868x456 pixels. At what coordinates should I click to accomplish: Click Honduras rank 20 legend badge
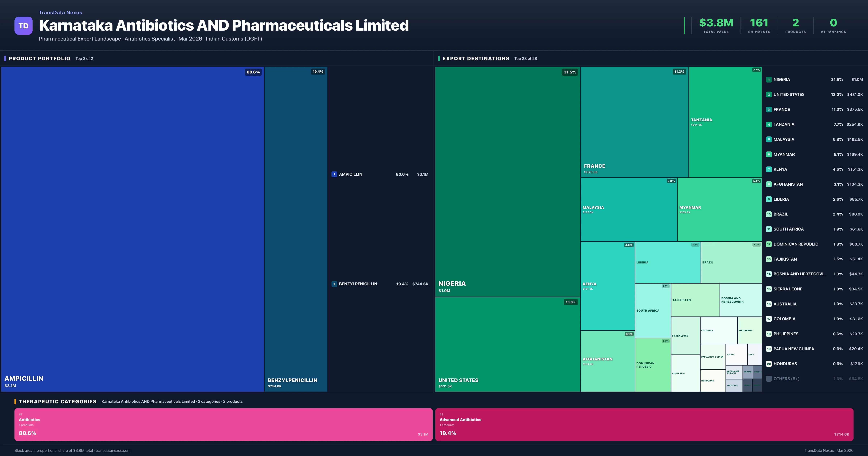(769, 364)
